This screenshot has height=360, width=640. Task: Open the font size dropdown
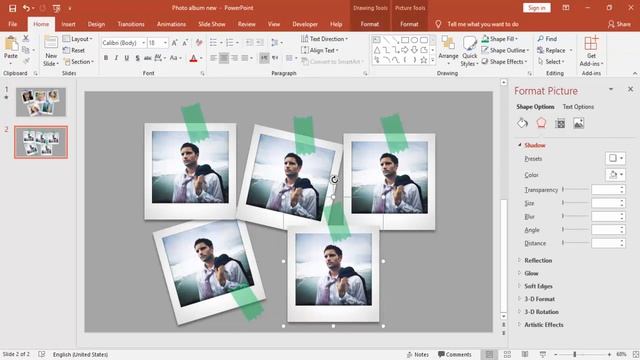point(165,43)
